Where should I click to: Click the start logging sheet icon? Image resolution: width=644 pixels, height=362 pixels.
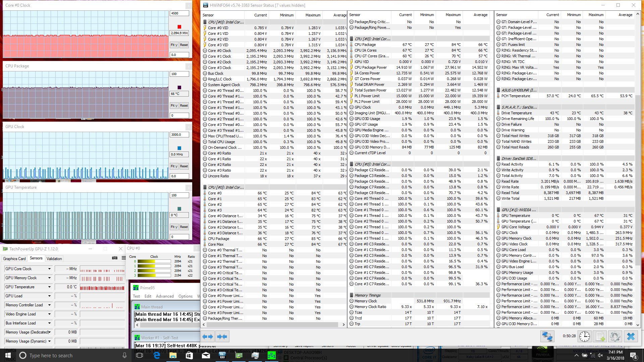[600, 336]
